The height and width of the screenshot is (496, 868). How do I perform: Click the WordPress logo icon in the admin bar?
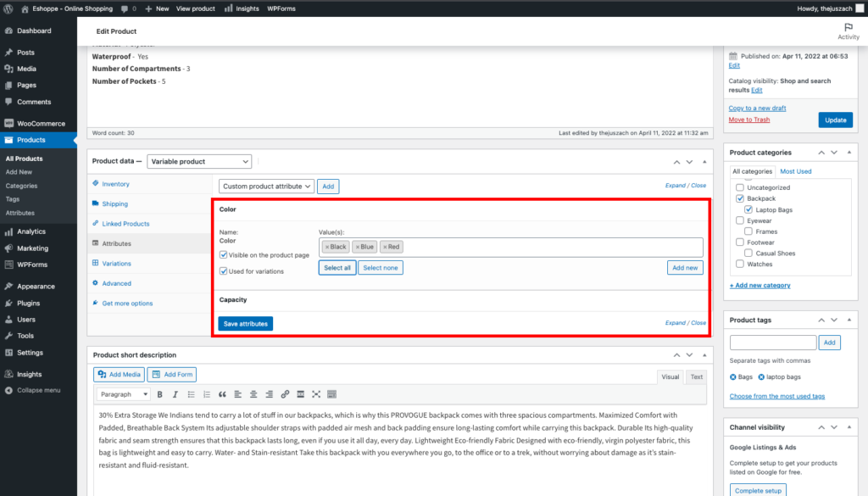pyautogui.click(x=8, y=8)
